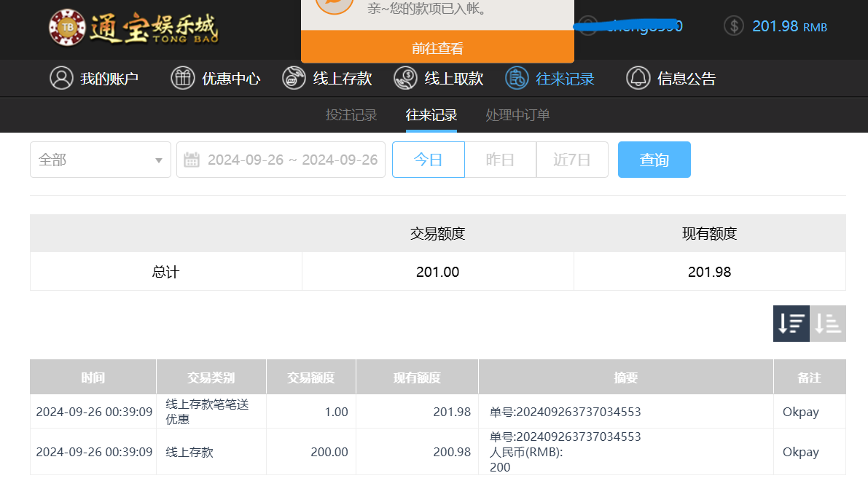
Task: Click the online withdrawal coin icon
Action: click(x=405, y=78)
